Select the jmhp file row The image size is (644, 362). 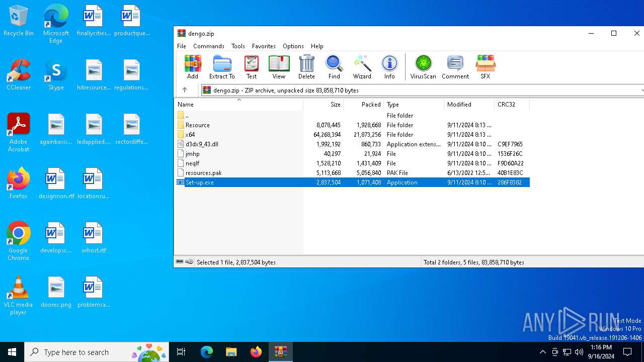[352, 154]
